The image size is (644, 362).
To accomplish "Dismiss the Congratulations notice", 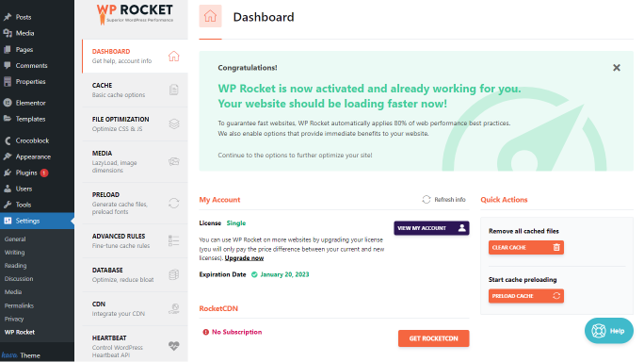I will point(616,68).
